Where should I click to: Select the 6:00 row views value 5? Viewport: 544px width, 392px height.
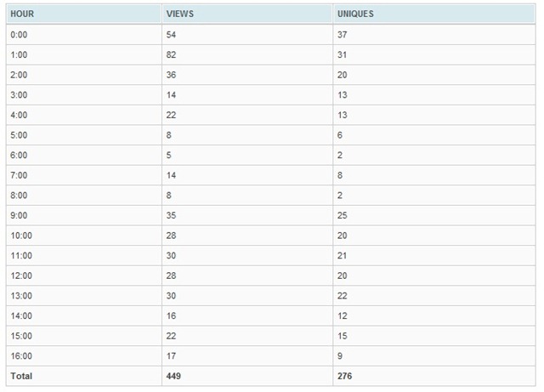[168, 156]
